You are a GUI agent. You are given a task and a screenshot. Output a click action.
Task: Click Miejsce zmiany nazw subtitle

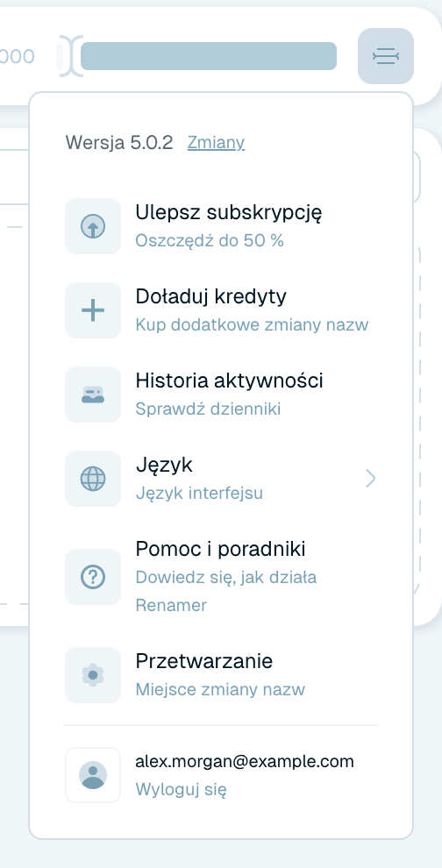pyautogui.click(x=220, y=690)
